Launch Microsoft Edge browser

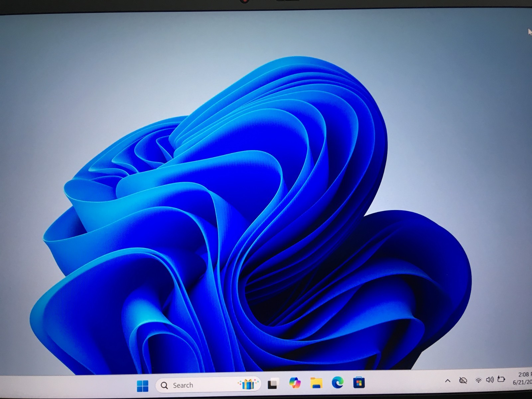338,382
